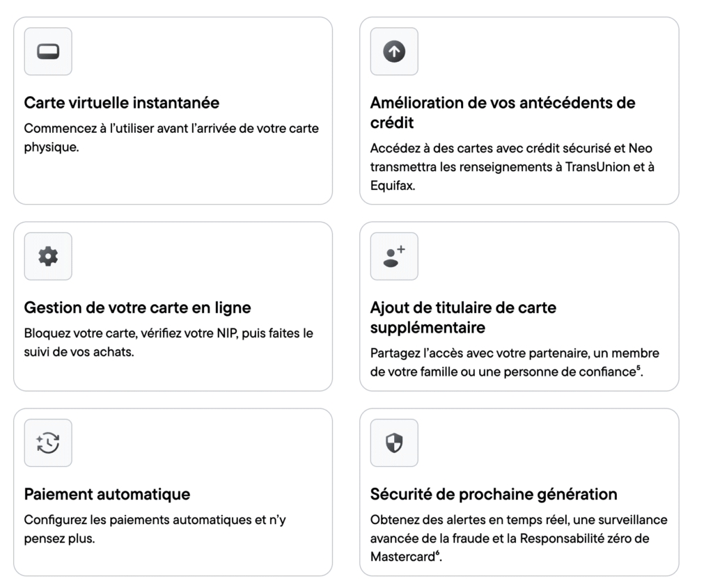Click the TransUnion and Equifax description text

point(512,167)
